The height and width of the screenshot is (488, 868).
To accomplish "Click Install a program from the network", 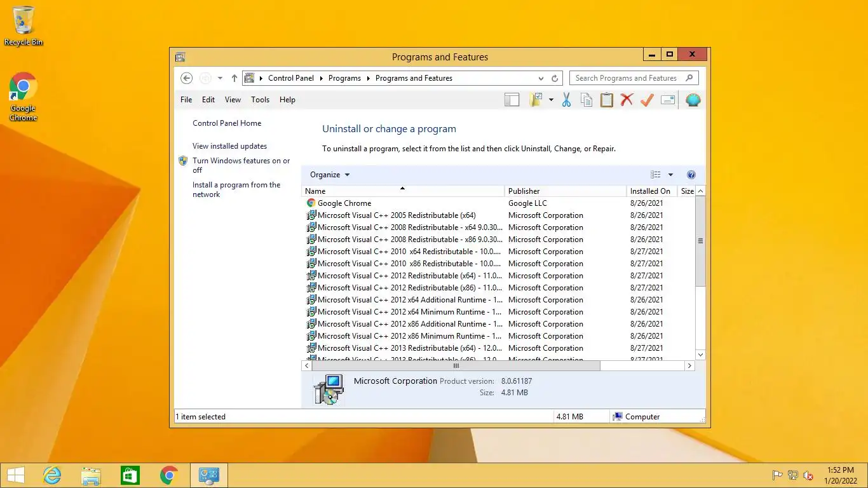I will pyautogui.click(x=236, y=189).
